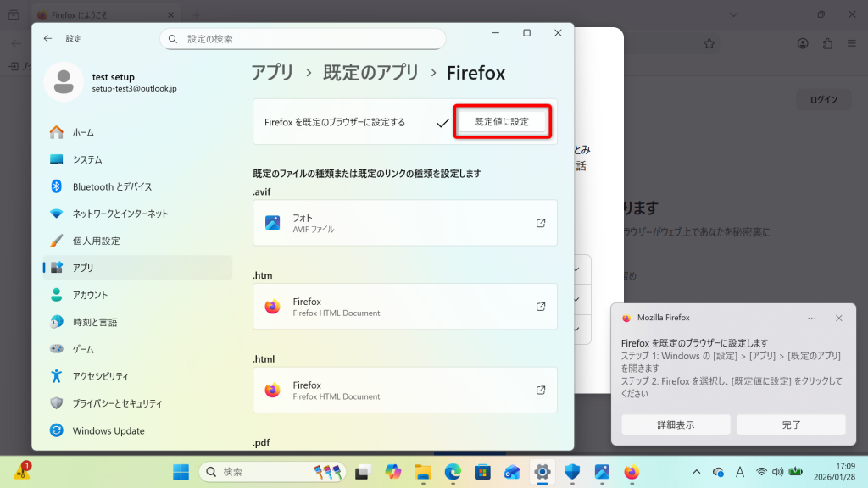Click アプリ in the breadcrumb path
The height and width of the screenshot is (488, 868).
(272, 73)
